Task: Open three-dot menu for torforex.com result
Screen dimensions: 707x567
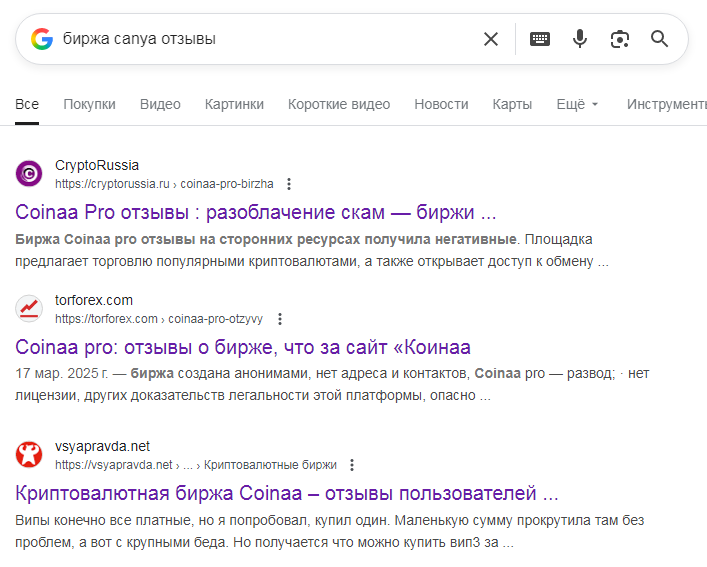Action: (x=279, y=319)
